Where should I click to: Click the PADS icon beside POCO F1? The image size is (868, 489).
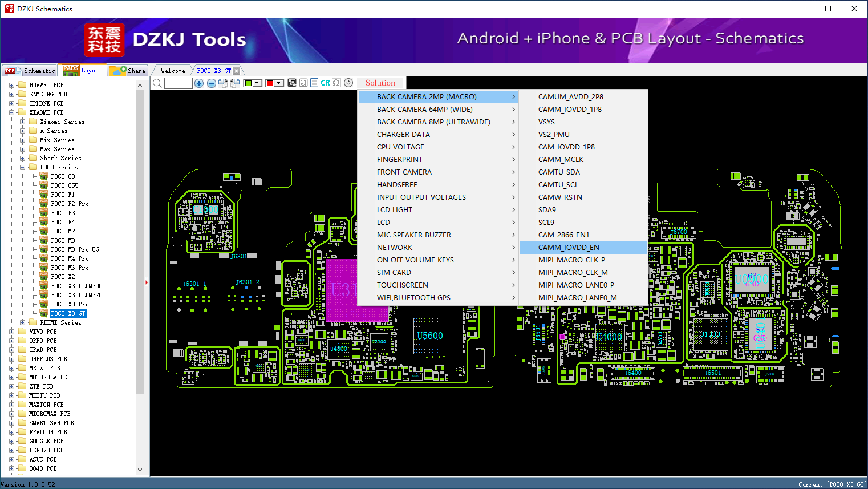point(44,195)
